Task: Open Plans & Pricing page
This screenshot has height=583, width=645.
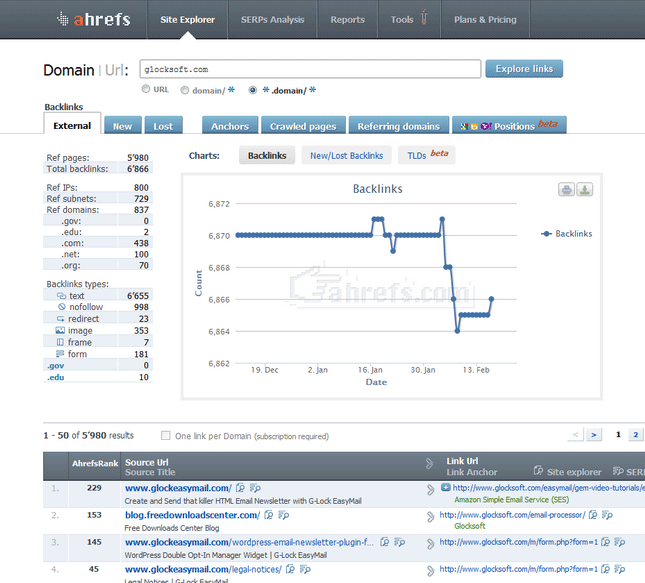Action: tap(485, 19)
